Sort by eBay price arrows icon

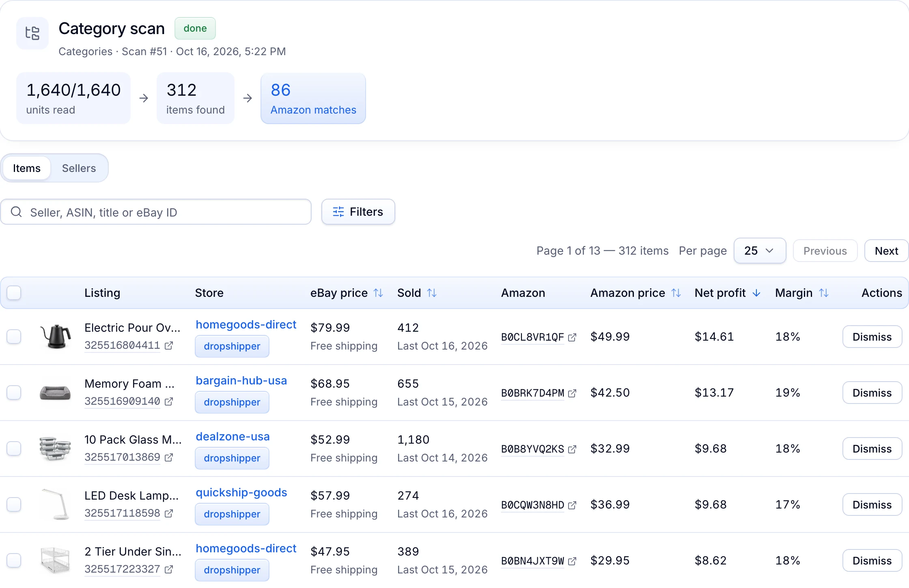[x=378, y=293]
